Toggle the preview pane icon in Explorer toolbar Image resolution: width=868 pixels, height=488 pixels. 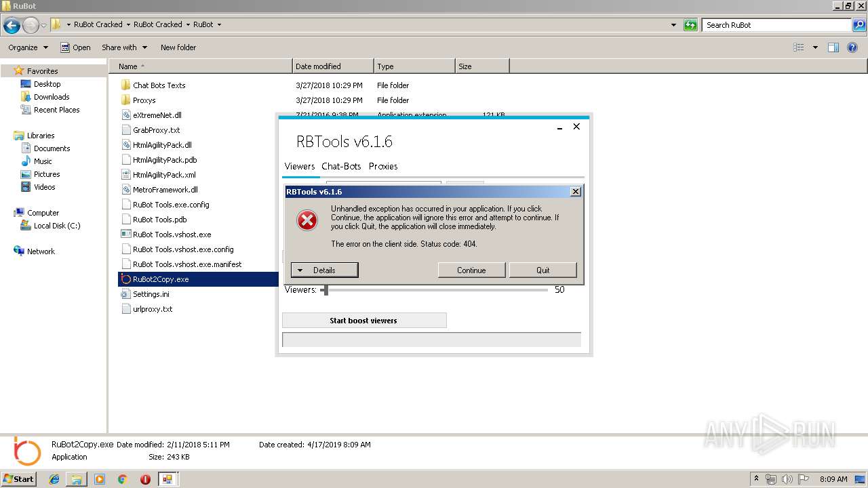click(x=833, y=47)
